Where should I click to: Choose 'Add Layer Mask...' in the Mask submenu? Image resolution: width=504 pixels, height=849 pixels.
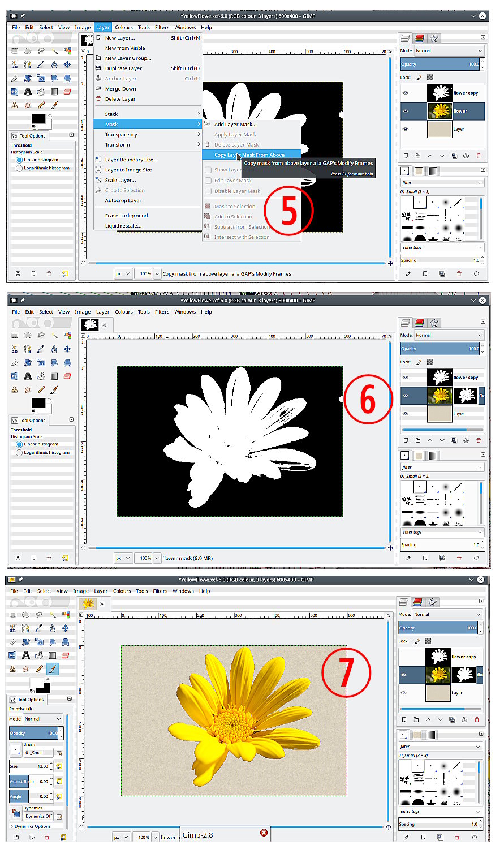252,125
